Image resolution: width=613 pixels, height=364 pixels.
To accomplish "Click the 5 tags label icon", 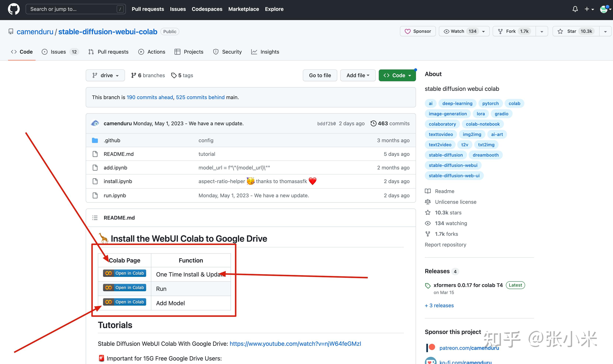I will click(174, 75).
